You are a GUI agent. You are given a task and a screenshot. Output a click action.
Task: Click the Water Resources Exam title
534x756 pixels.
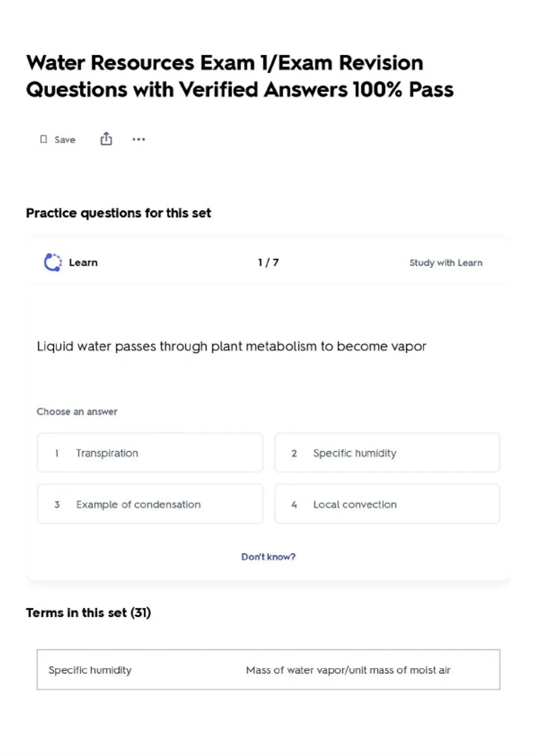240,76
